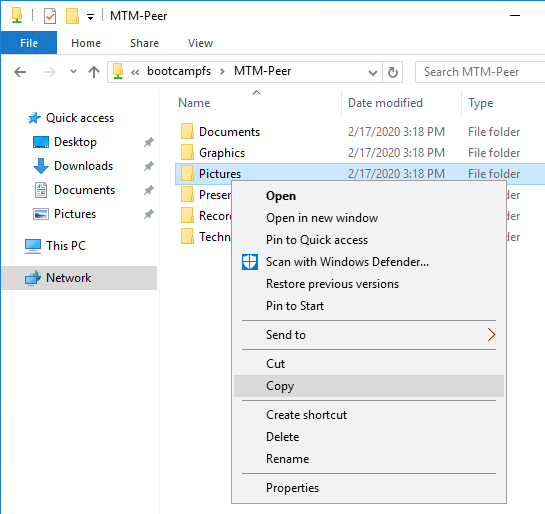Expand the address bar history dropdown
545x514 pixels.
[x=373, y=73]
